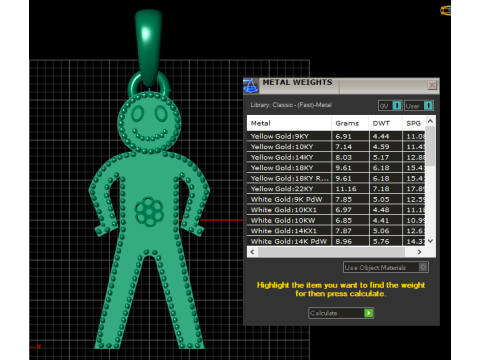This screenshot has height=360, width=480.
Task: Click the pendant bail on the model
Action: [149, 47]
